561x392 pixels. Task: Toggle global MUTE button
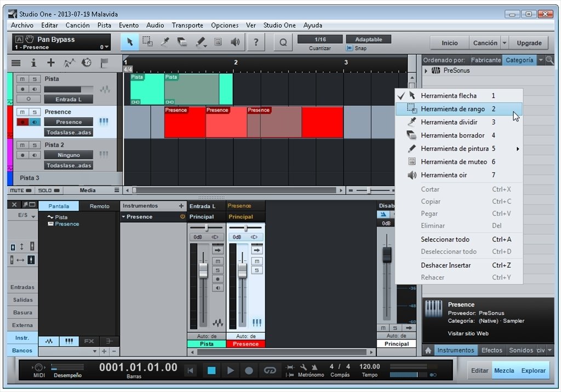pos(21,191)
